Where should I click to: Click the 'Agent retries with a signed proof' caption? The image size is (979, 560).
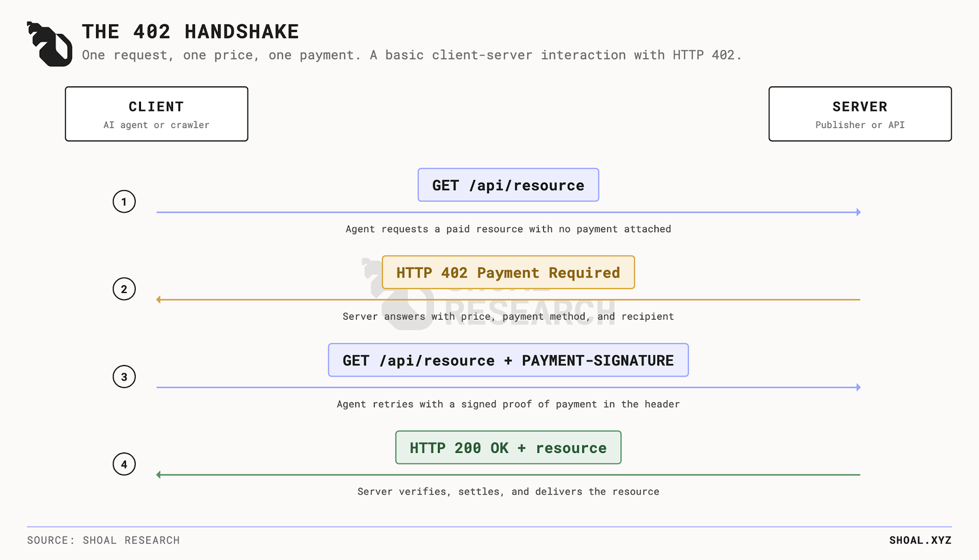tap(508, 404)
